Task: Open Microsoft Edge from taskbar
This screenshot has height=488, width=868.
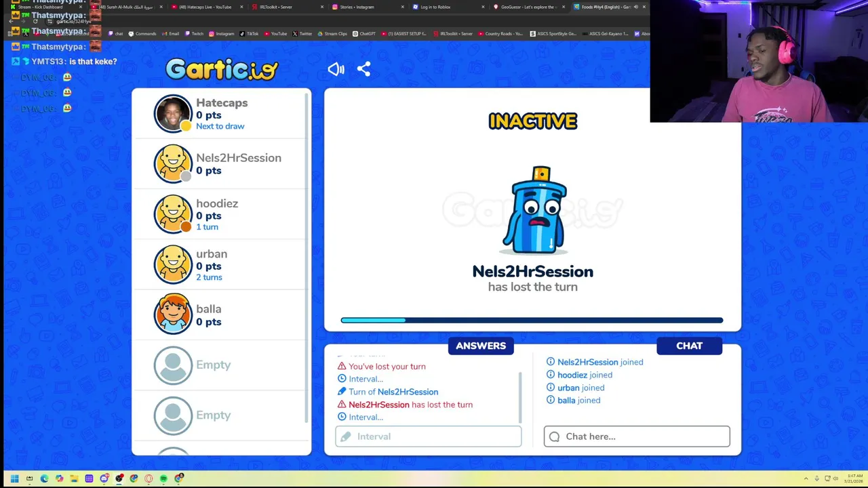Action: [44, 479]
